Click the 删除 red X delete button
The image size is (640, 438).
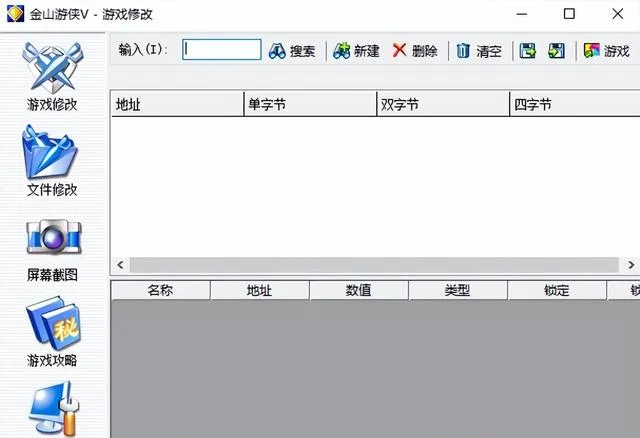415,51
